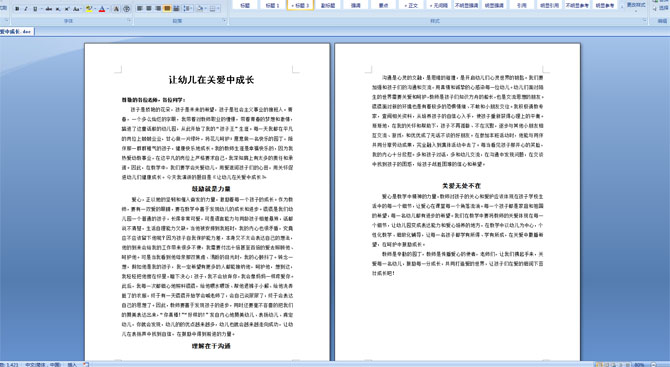Click the heading 理解在于沟通
Image resolution: width=670 pixels, height=367 pixels.
coord(211,346)
